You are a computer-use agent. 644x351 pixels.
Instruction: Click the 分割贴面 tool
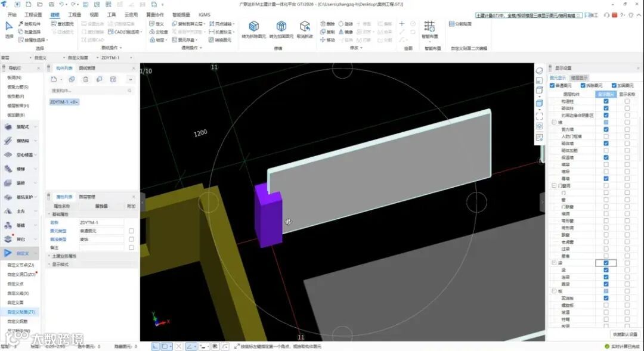click(460, 24)
